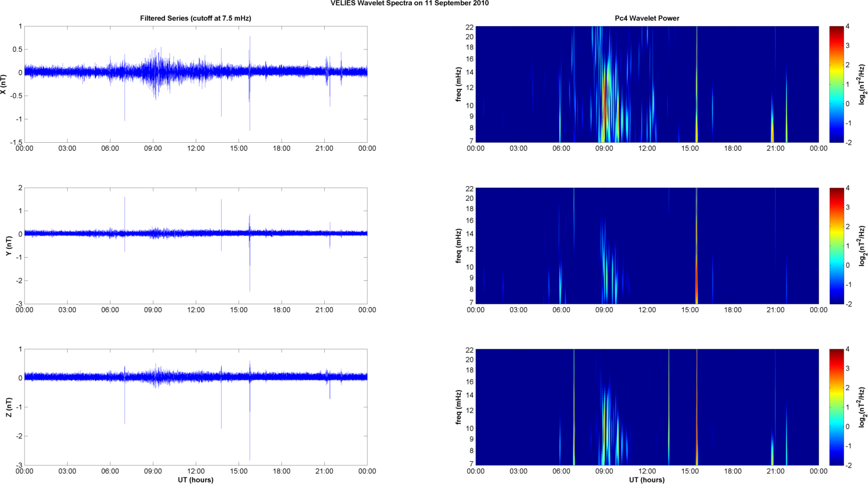Click freq (mHz) label of middle spectrogram
Screen dimensions: 868x484
[x=458, y=246]
